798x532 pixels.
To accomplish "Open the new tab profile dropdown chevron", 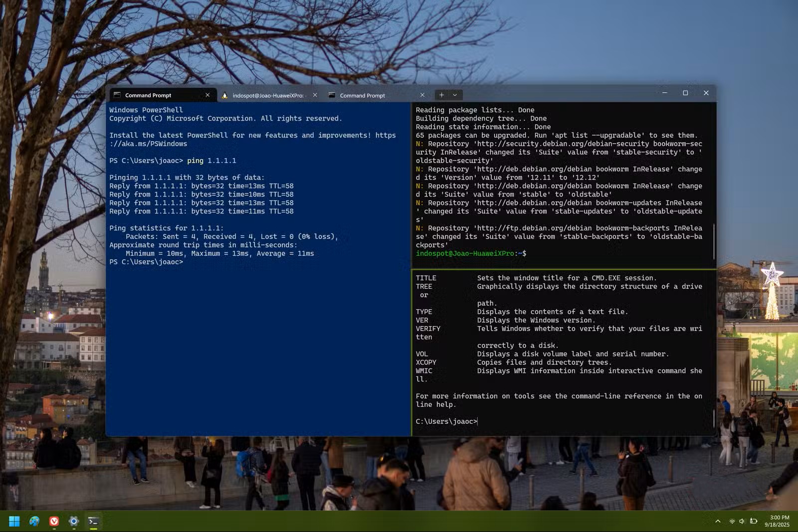I will pyautogui.click(x=455, y=95).
